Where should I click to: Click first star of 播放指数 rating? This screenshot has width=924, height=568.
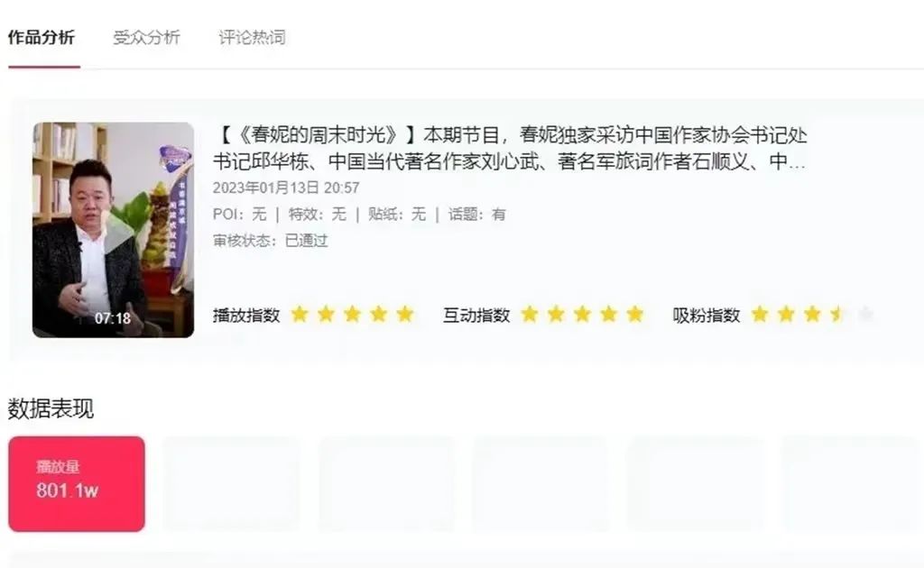(x=300, y=315)
